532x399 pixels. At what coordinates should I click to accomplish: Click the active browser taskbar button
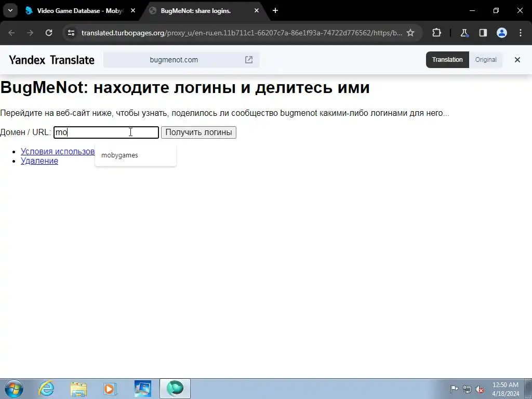pos(175,389)
